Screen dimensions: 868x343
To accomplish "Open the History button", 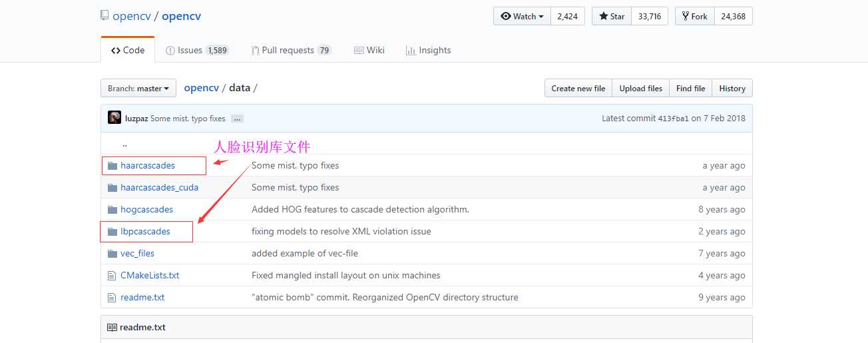I will [732, 88].
